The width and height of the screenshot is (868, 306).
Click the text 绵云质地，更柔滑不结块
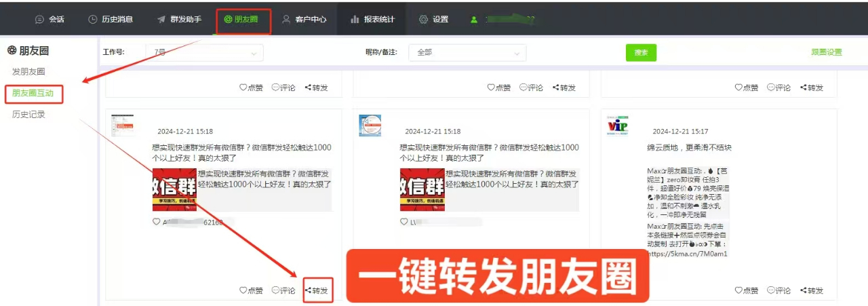pos(690,148)
